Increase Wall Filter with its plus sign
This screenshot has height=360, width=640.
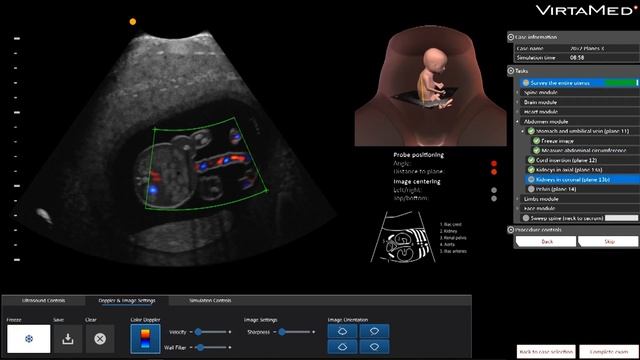(x=230, y=347)
